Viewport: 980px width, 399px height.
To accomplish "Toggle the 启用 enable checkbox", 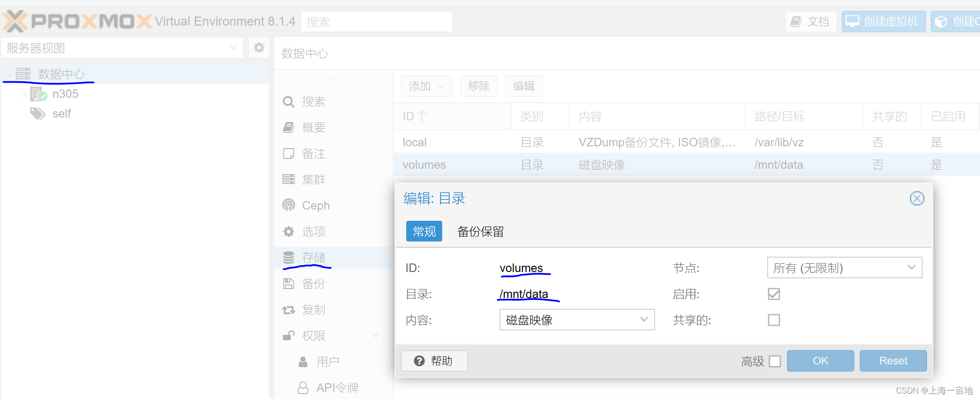I will pyautogui.click(x=774, y=294).
